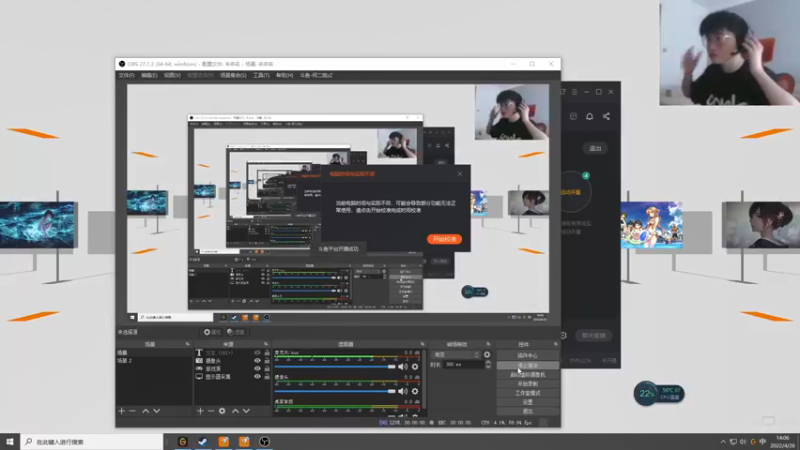Add a new scene with plus icon
The height and width of the screenshot is (450, 800).
point(121,411)
